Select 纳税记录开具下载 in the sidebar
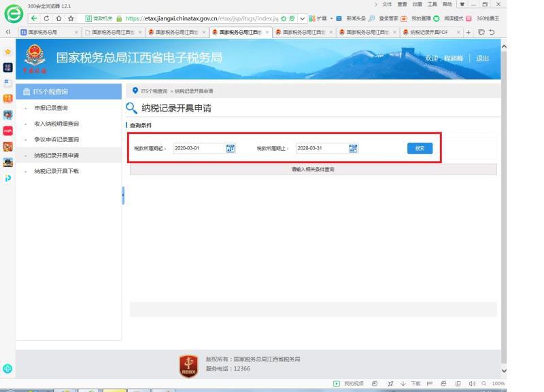The image size is (544, 392). coord(56,171)
